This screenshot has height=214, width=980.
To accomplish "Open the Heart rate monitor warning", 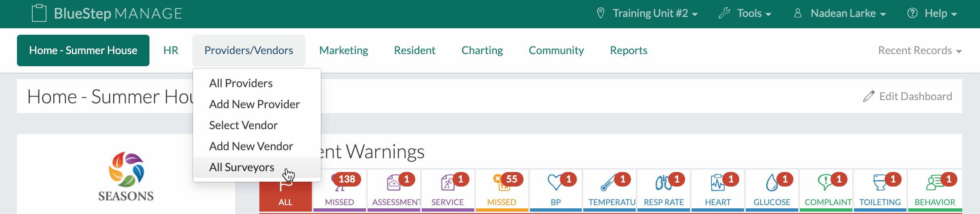I will click(717, 183).
